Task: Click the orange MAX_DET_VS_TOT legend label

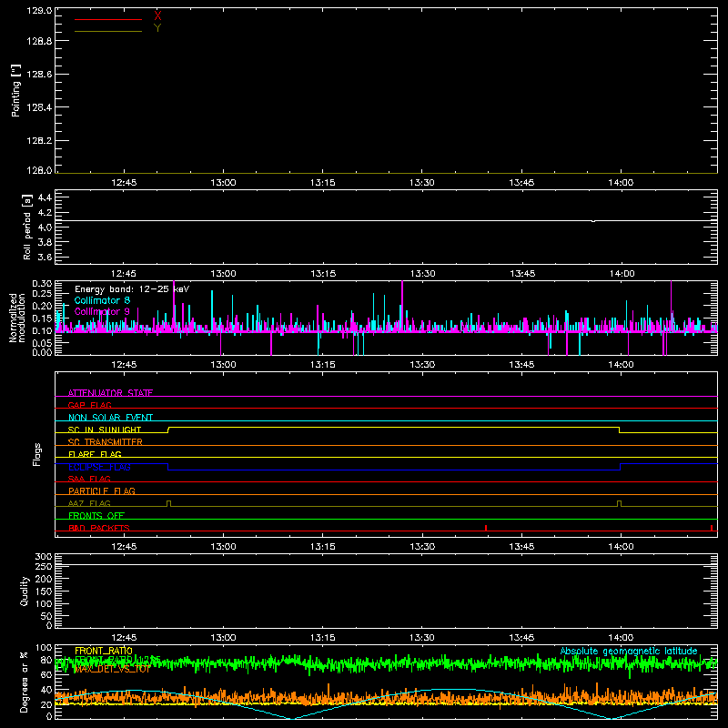Action: tap(112, 670)
